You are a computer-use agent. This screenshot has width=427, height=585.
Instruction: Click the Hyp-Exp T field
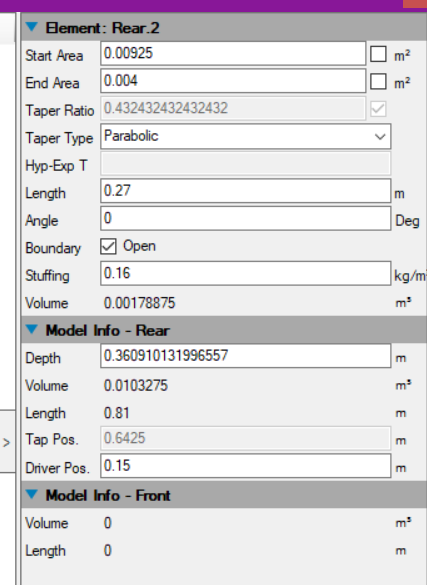point(245,163)
